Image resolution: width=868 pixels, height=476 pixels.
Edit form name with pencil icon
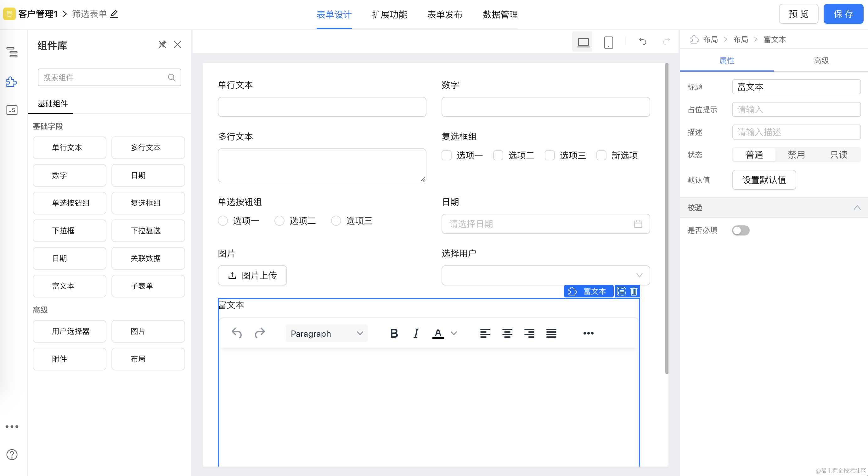pyautogui.click(x=114, y=14)
